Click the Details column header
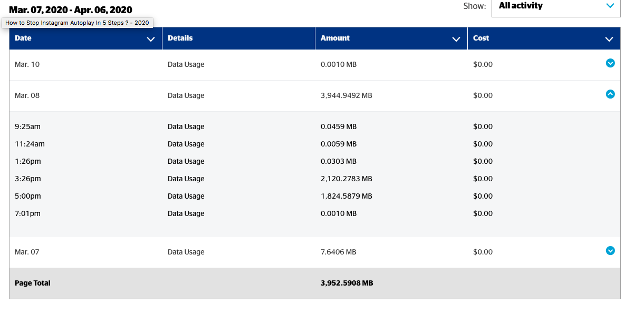The image size is (644, 314). [238, 38]
